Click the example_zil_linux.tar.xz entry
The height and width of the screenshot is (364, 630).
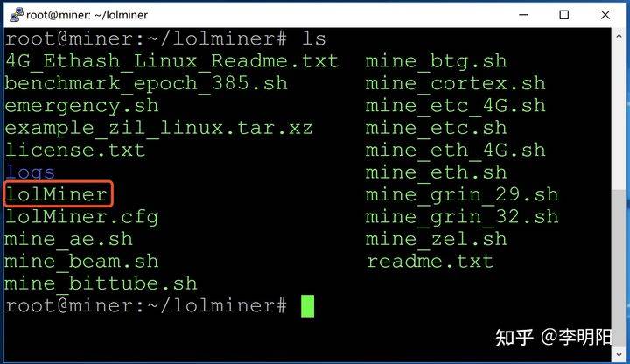click(158, 128)
